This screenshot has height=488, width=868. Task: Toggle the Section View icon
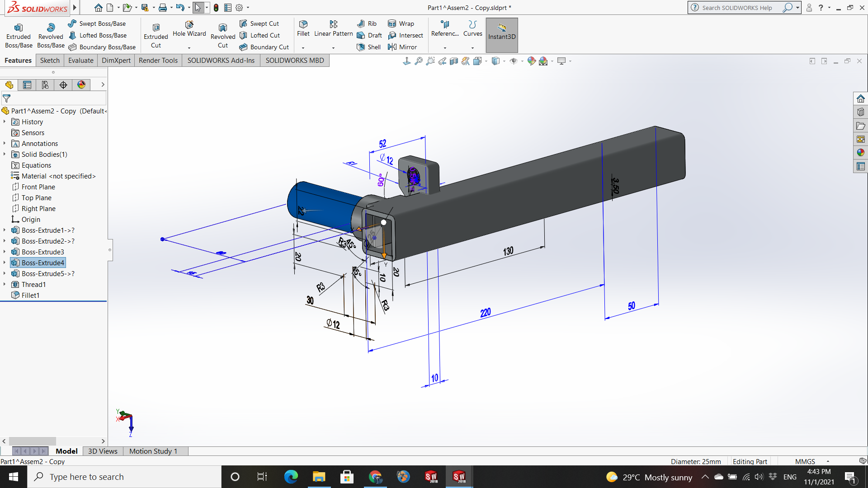tap(454, 61)
